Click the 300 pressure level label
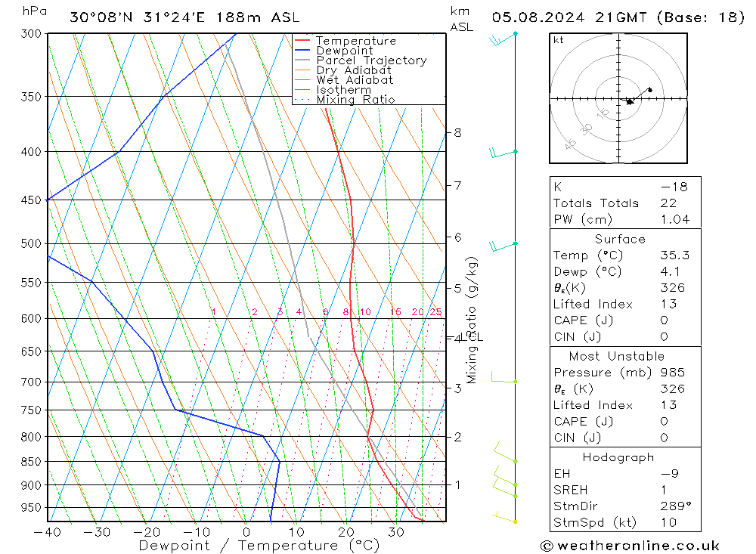The image size is (756, 554). pyautogui.click(x=31, y=34)
